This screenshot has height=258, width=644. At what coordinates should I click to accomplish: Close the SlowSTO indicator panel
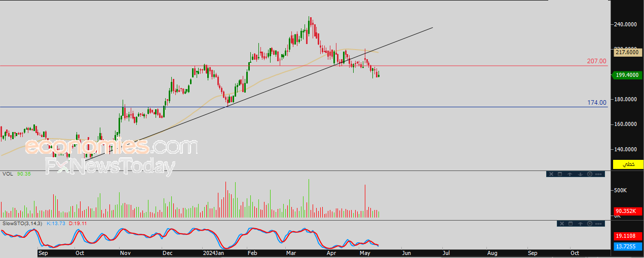(x=561, y=224)
